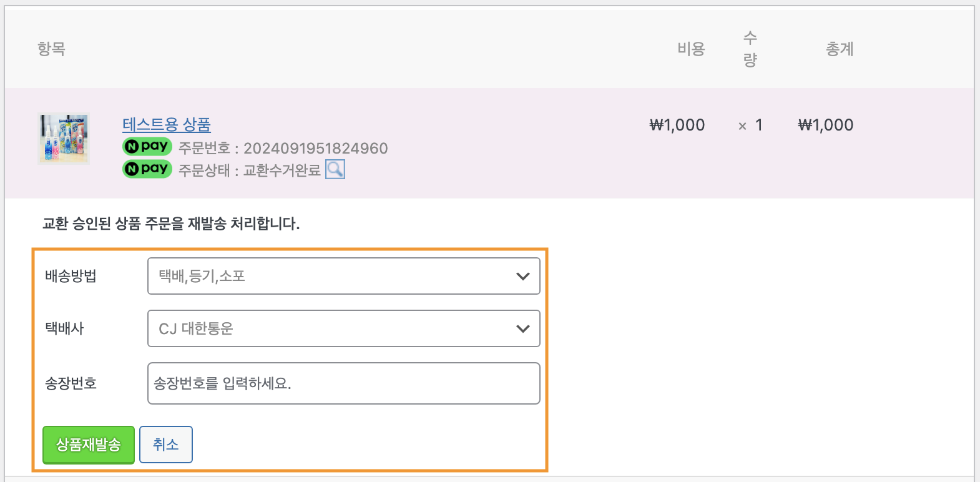This screenshot has width=980, height=482.
Task: Expand the 배송방법 dropdown chevron
Action: pyautogui.click(x=523, y=276)
